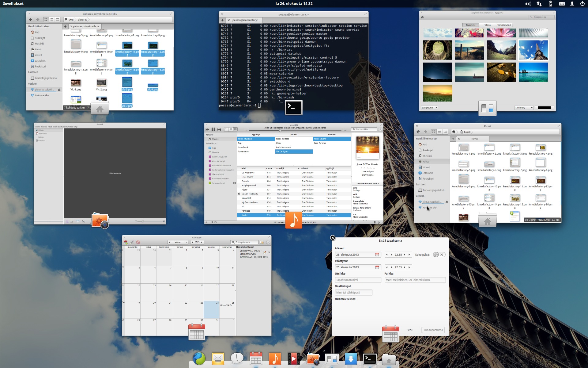This screenshot has height=368, width=588.
Task: Click the Peru button
Action: coord(409,330)
